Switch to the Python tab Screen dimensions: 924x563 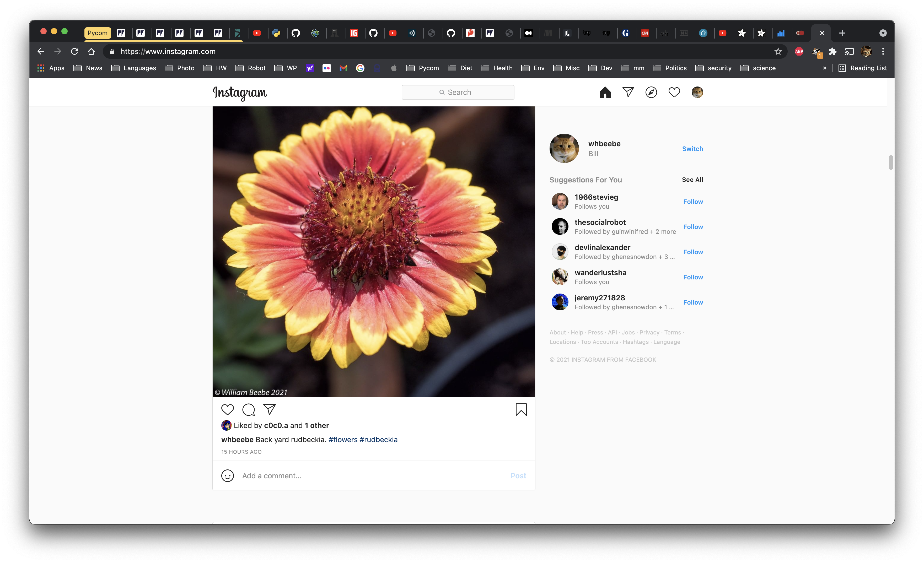point(276,33)
